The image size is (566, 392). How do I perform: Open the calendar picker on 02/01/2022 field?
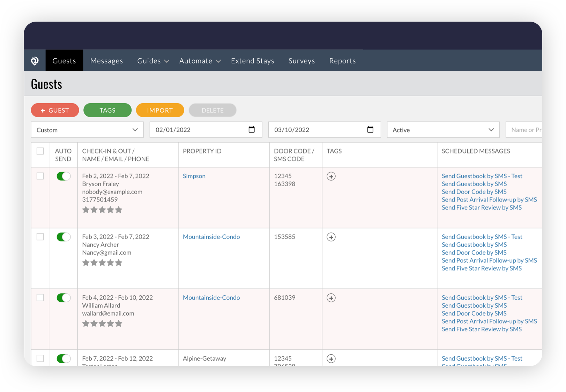pos(252,130)
